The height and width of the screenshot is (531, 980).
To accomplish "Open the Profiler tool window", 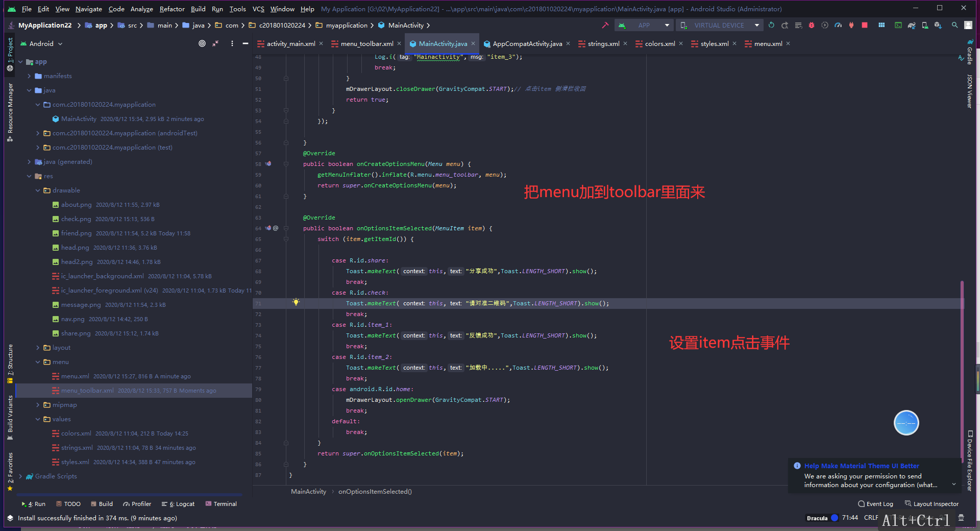I will 137,504.
